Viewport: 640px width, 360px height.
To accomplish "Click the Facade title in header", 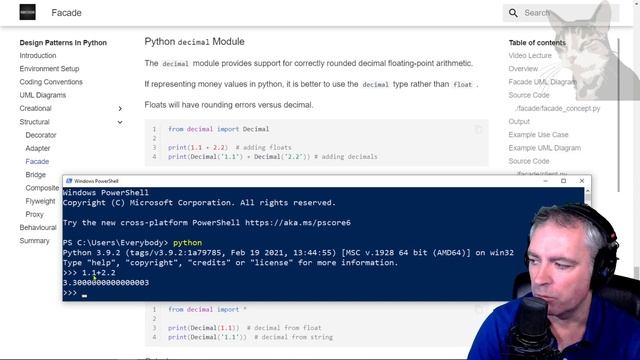I will pyautogui.click(x=67, y=13).
